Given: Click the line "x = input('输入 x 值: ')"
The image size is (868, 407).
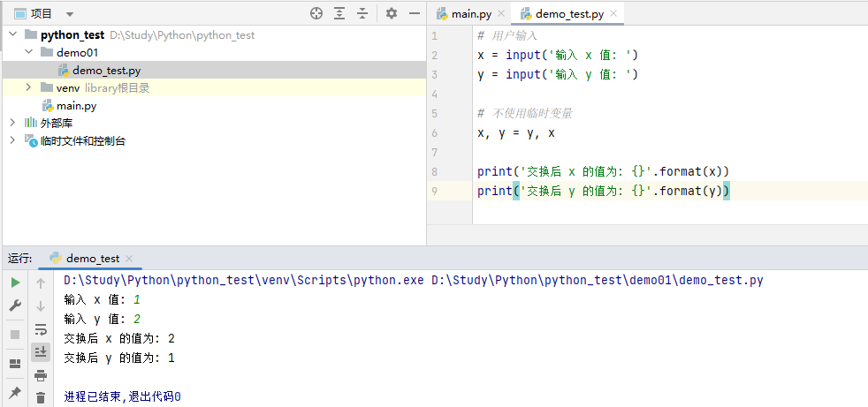Looking at the screenshot, I should tap(558, 56).
